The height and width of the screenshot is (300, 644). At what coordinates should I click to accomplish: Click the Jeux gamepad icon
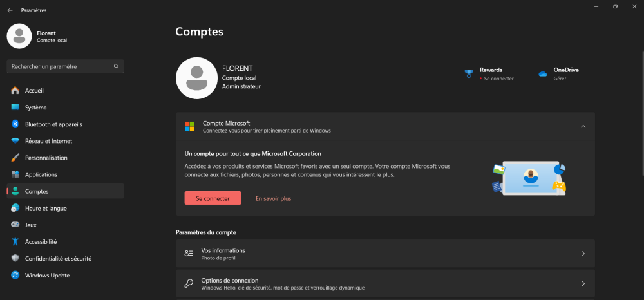click(x=15, y=225)
